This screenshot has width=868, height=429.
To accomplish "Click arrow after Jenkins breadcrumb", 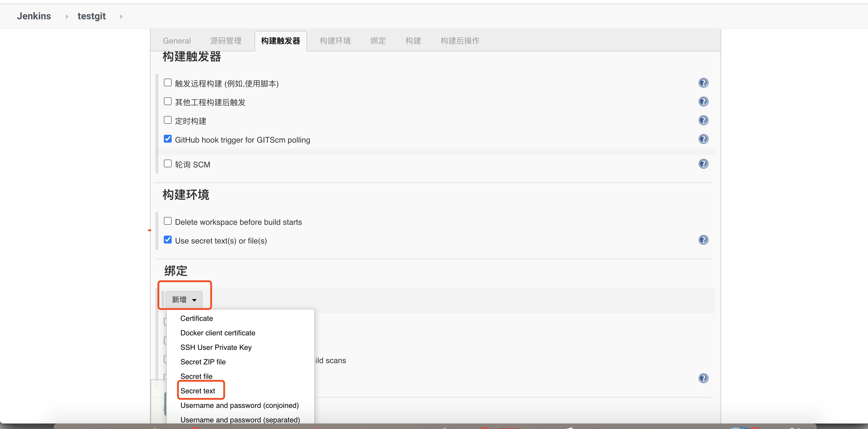I will click(x=67, y=17).
